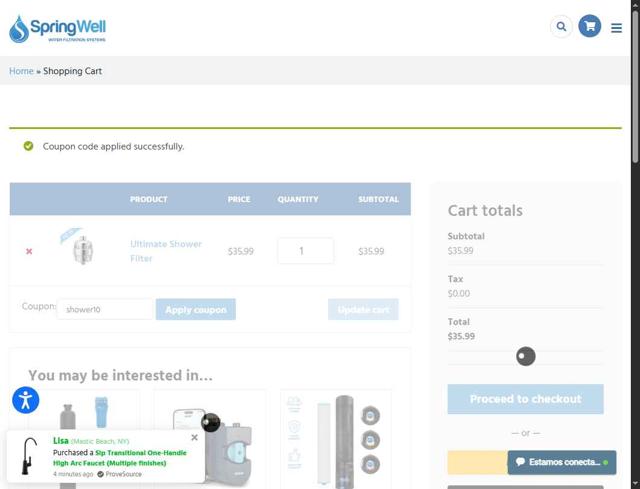View the shopping cart icon
Image resolution: width=640 pixels, height=489 pixels.
(589, 26)
